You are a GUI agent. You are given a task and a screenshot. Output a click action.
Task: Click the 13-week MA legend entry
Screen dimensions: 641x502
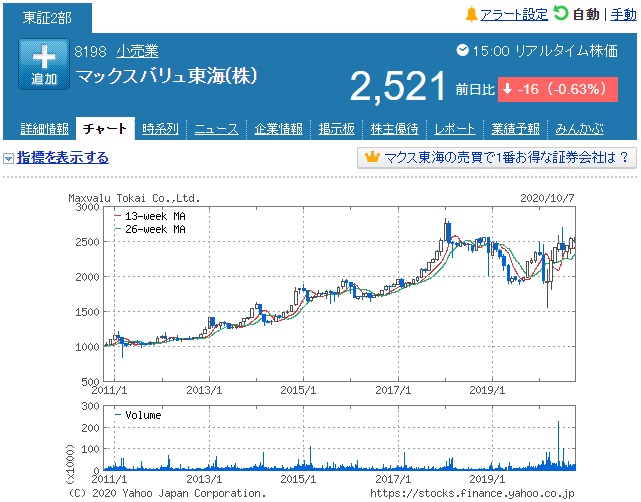pos(150,216)
